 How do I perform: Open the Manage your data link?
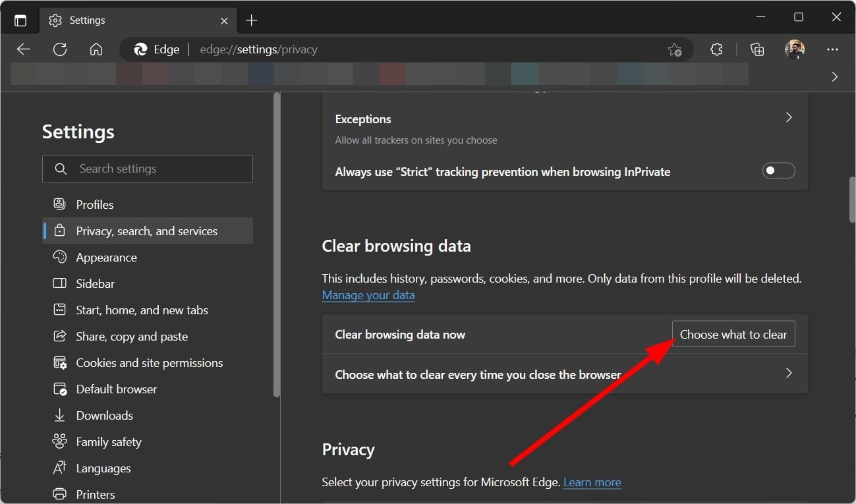368,295
